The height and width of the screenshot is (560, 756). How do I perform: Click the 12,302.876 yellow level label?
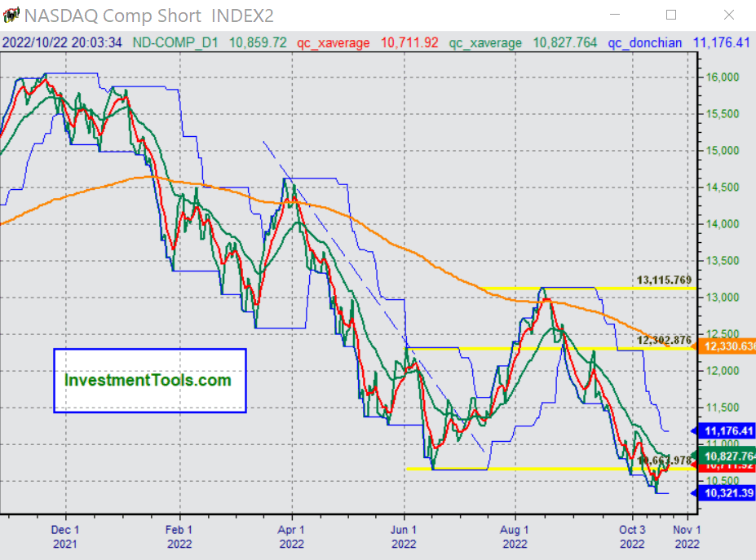pyautogui.click(x=664, y=340)
